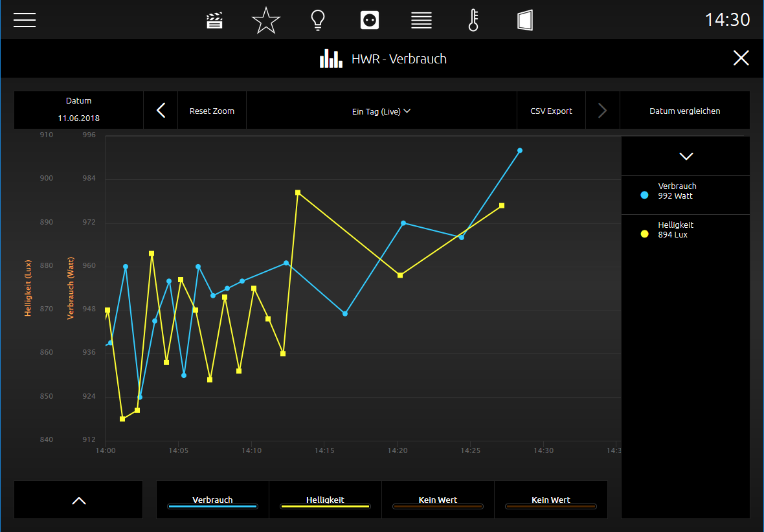Open the window/door icon
The height and width of the screenshot is (532, 764).
click(524, 21)
